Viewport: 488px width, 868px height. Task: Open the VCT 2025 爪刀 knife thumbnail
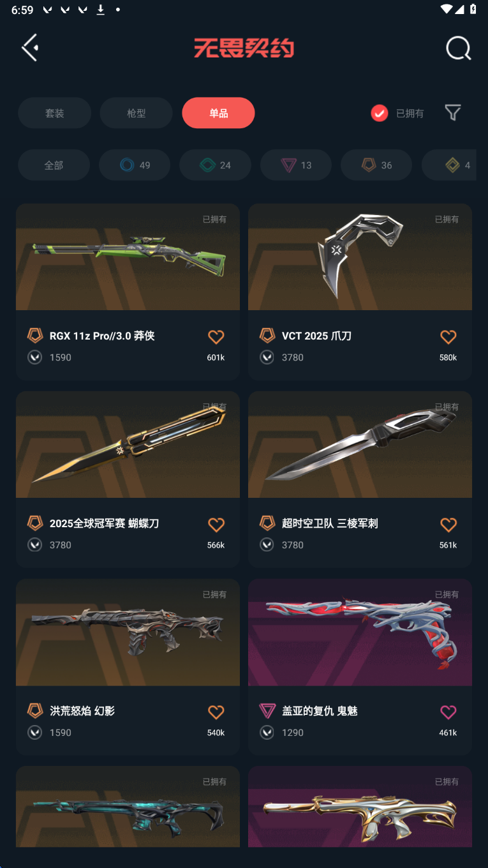coord(360,257)
